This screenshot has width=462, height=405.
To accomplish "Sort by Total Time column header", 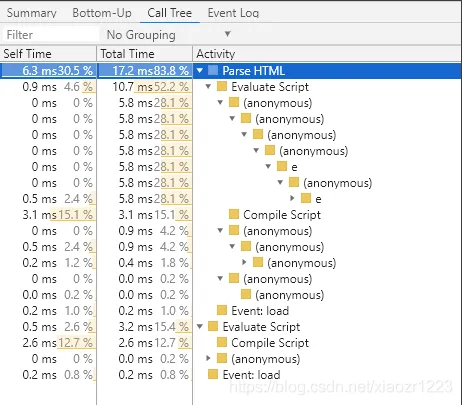I will coord(145,54).
